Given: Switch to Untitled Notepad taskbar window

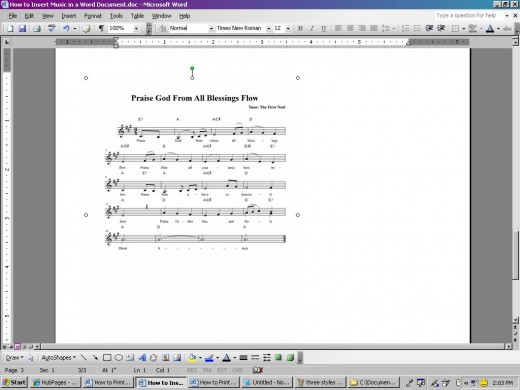Looking at the screenshot, I should [267, 382].
